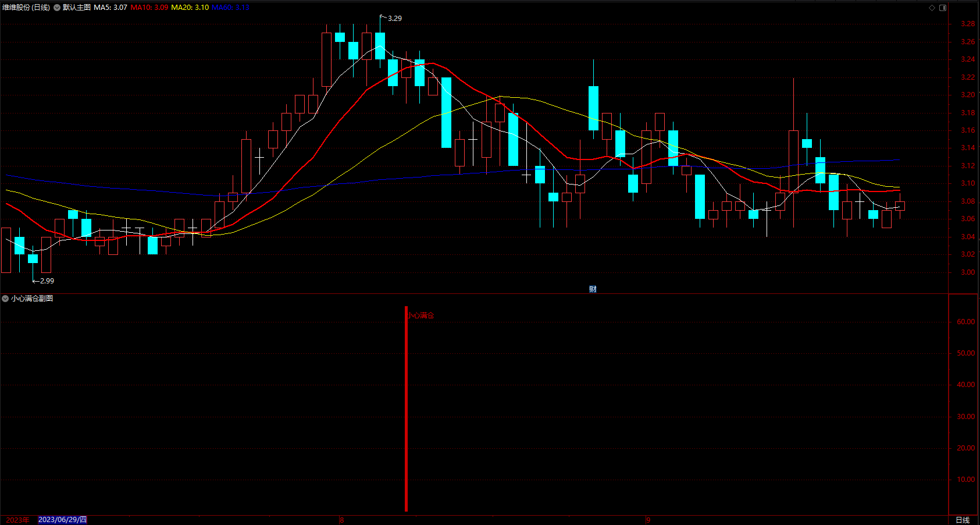980x525 pixels.
Task: Click the 10.00 sub-chart axis label
Action: 966,480
